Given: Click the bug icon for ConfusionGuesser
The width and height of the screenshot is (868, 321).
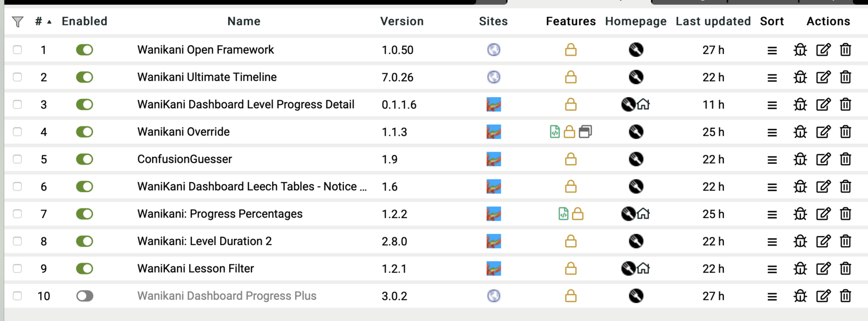Looking at the screenshot, I should [800, 159].
